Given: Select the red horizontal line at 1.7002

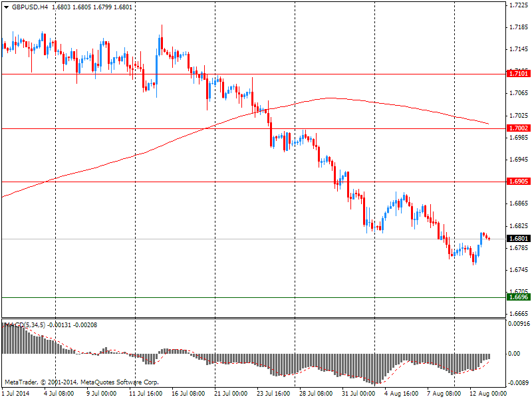Looking at the screenshot, I should point(253,128).
